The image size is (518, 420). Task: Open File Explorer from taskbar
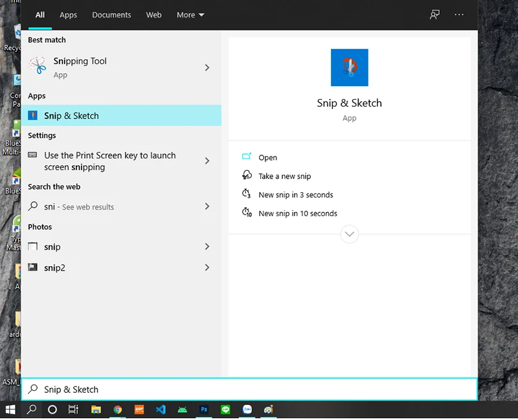(x=96, y=410)
